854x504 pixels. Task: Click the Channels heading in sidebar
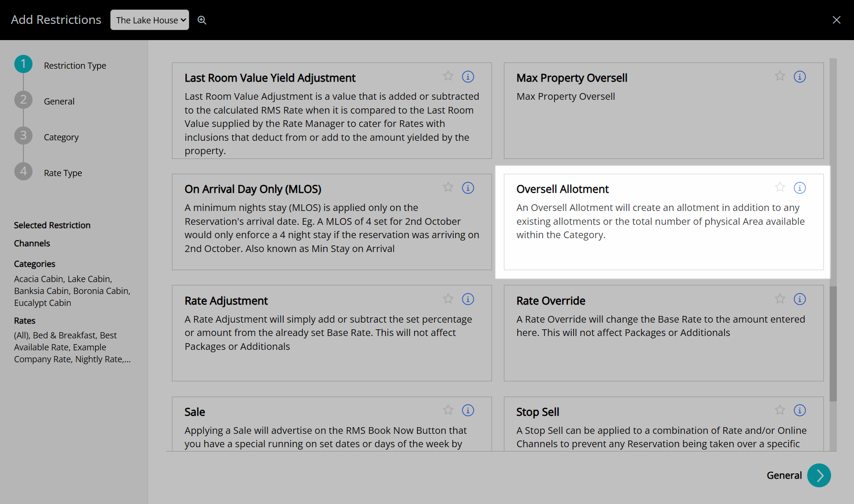coord(32,243)
